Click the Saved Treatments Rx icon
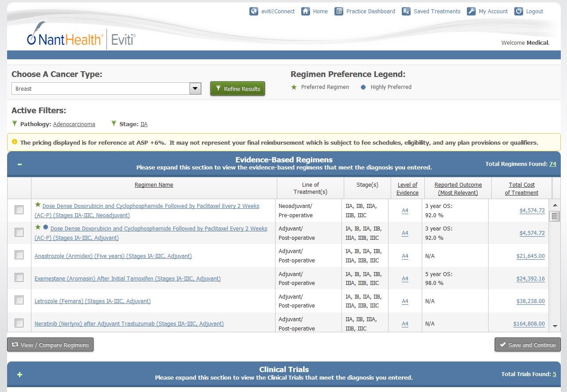567x392 pixels. [x=406, y=12]
